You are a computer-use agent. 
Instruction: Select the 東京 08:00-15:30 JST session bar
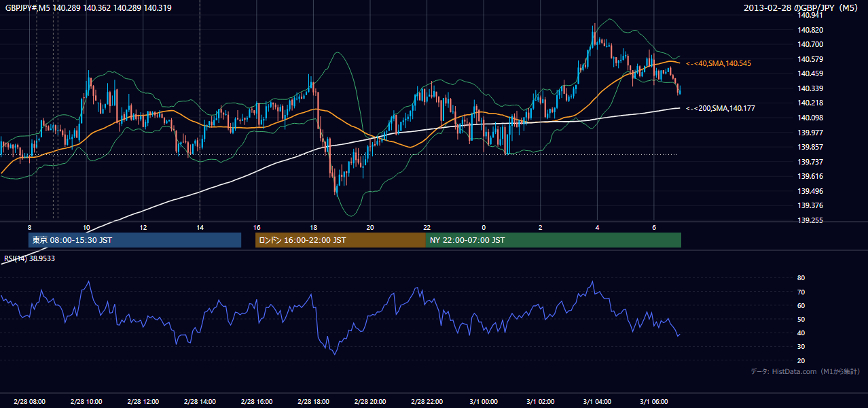point(134,240)
